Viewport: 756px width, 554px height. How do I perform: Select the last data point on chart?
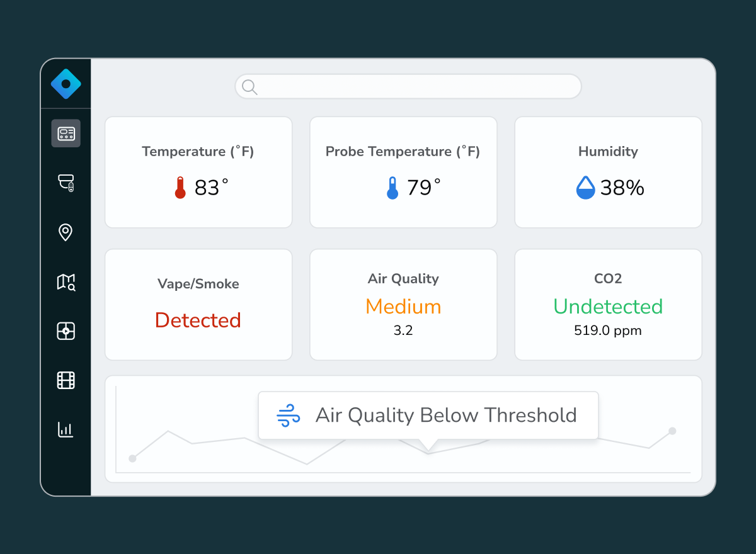click(x=672, y=431)
